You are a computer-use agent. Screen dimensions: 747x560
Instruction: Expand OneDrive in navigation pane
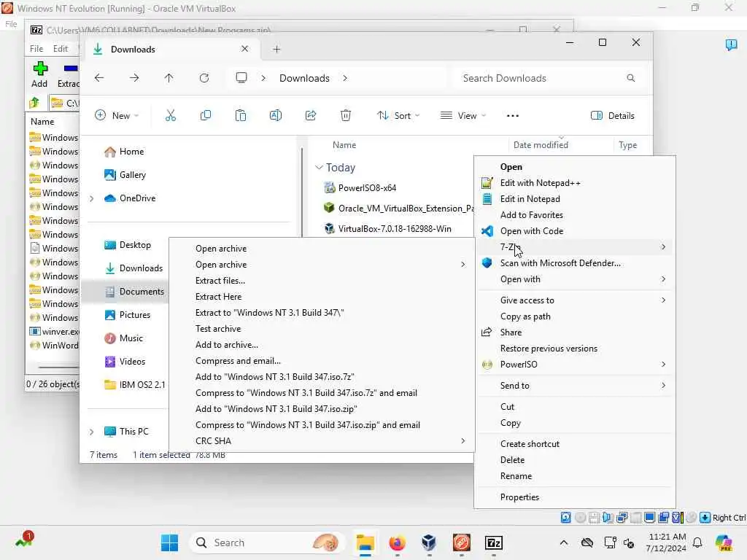click(x=91, y=198)
